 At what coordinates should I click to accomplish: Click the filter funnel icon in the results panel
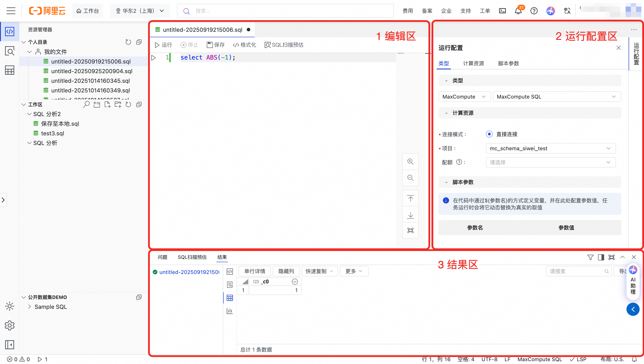click(590, 257)
